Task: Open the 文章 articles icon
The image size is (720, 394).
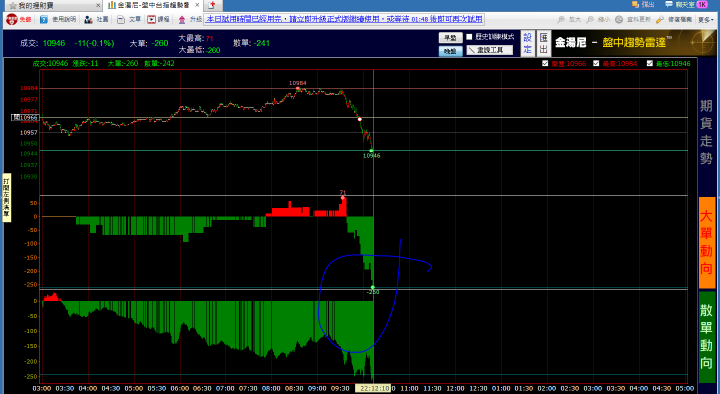Action: pyautogui.click(x=121, y=20)
